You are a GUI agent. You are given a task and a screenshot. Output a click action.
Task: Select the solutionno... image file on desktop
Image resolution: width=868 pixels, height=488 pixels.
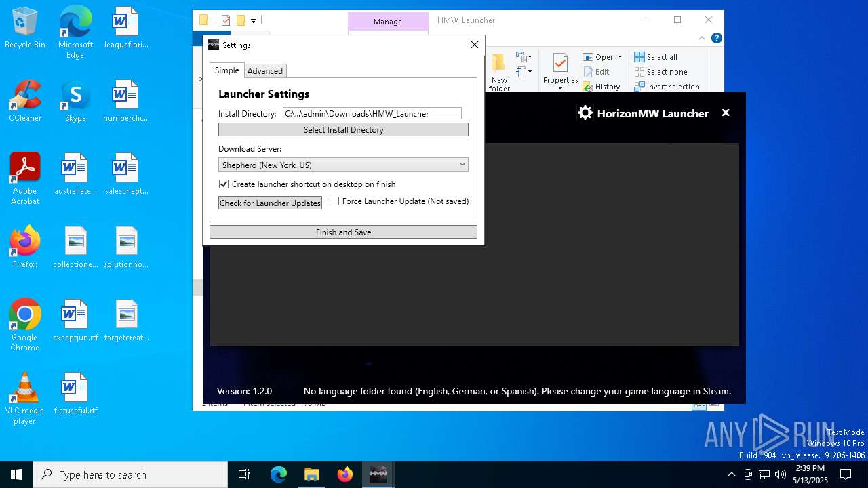click(x=125, y=247)
